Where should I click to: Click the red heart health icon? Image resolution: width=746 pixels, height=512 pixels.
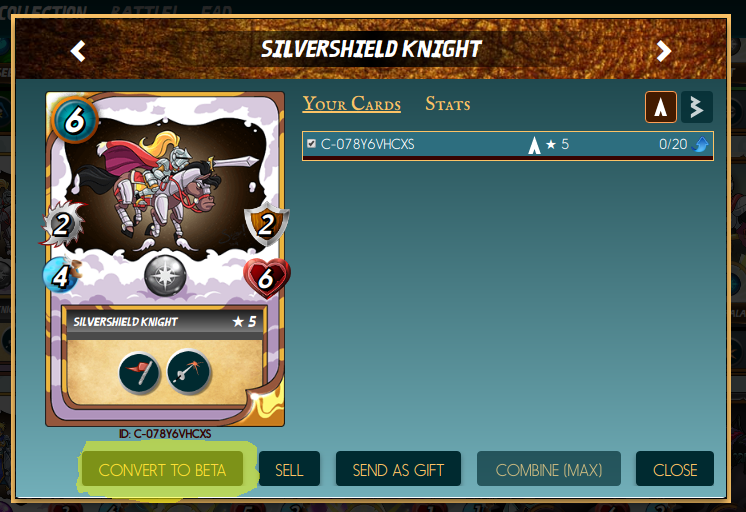(x=266, y=278)
